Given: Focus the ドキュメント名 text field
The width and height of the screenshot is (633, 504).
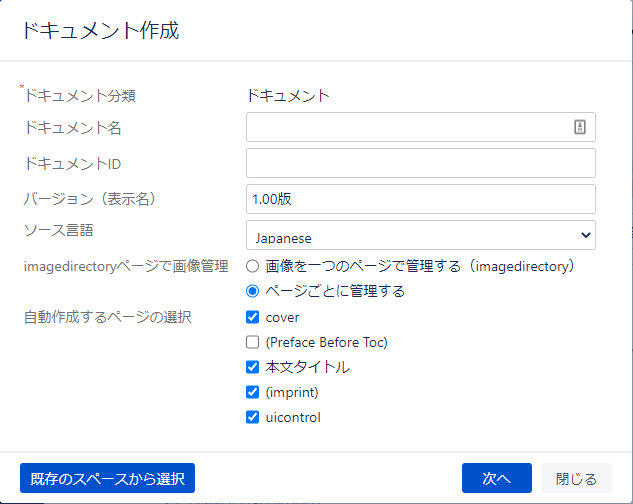Looking at the screenshot, I should 421,127.
